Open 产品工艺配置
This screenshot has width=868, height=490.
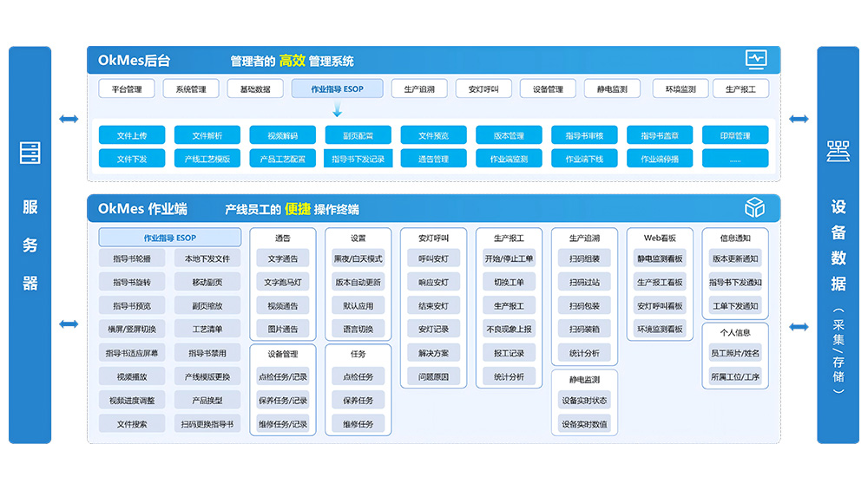pyautogui.click(x=282, y=159)
